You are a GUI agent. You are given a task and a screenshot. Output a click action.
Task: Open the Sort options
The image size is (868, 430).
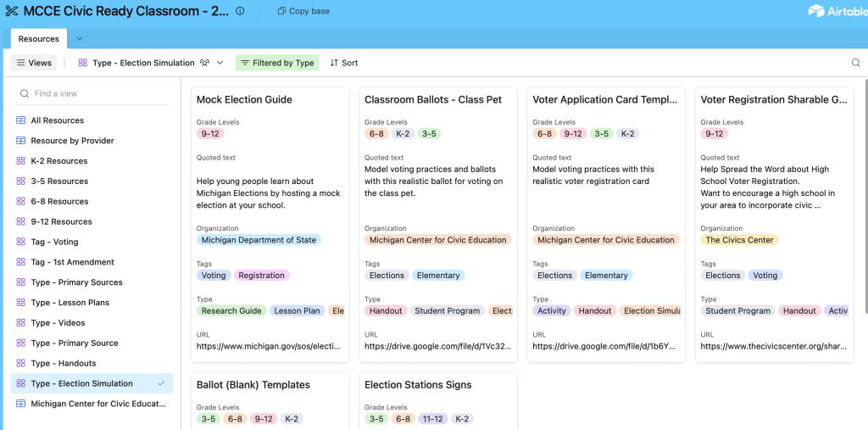[344, 63]
